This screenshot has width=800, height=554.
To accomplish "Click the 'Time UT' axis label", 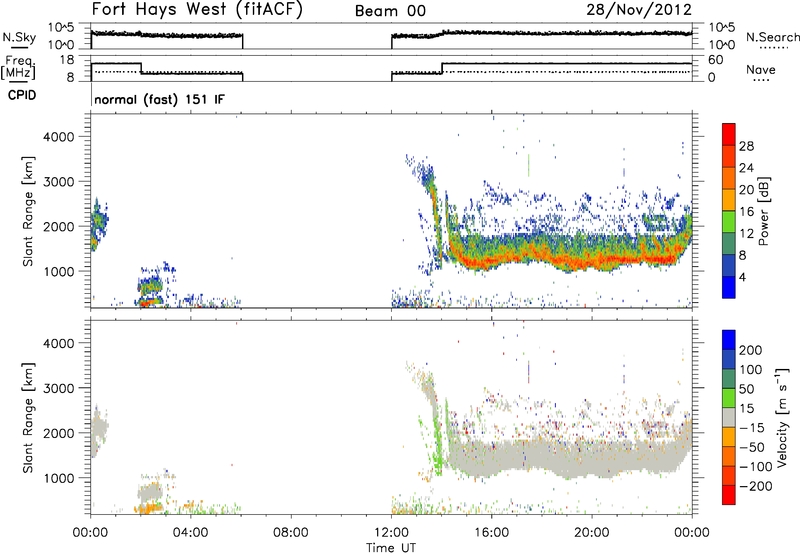I will [x=391, y=547].
